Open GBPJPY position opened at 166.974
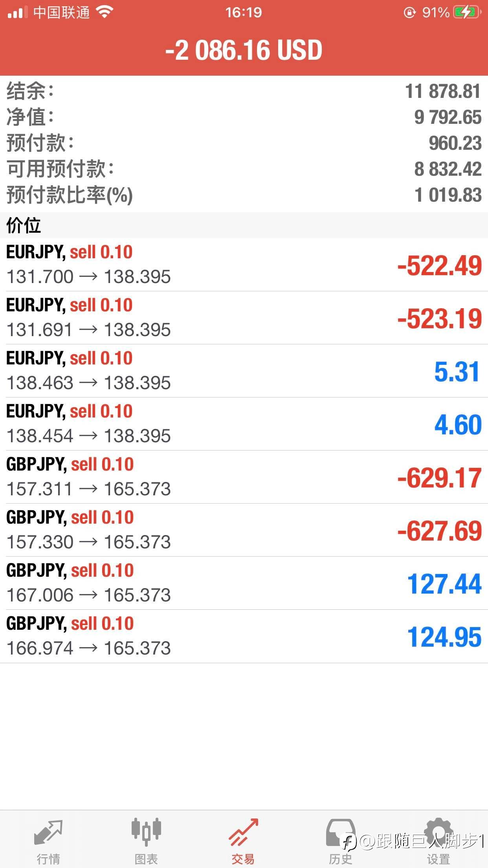Image resolution: width=488 pixels, height=868 pixels. click(x=244, y=636)
